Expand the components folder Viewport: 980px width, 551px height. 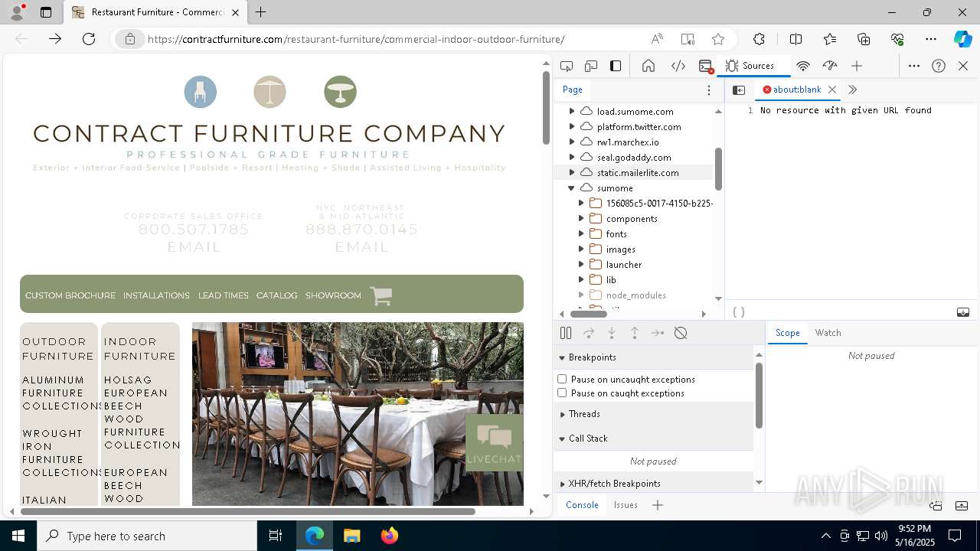click(x=580, y=219)
